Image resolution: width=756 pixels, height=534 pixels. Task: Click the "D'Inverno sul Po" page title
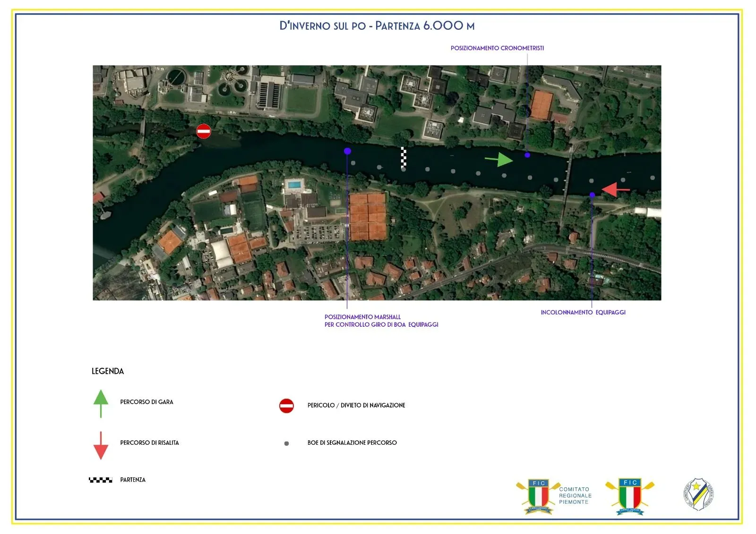(x=377, y=26)
